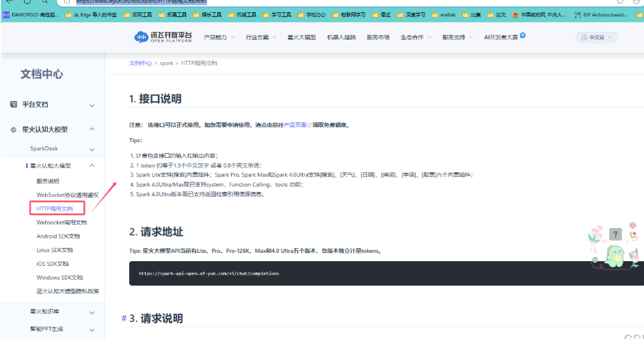Open 服务说明 in the sidebar

pyautogui.click(x=48, y=181)
